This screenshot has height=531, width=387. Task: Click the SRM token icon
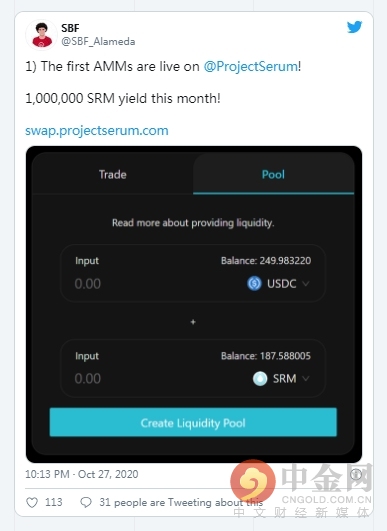[260, 379]
